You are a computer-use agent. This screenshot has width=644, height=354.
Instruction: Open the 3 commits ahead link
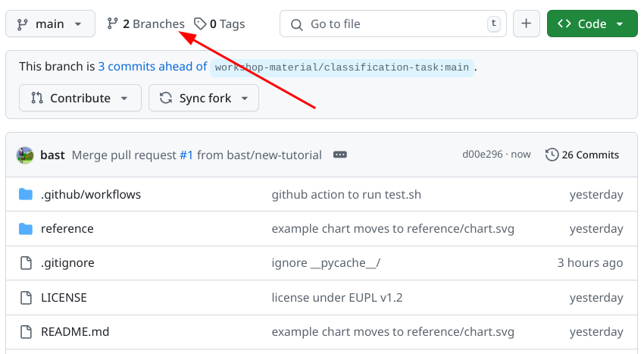coord(152,67)
